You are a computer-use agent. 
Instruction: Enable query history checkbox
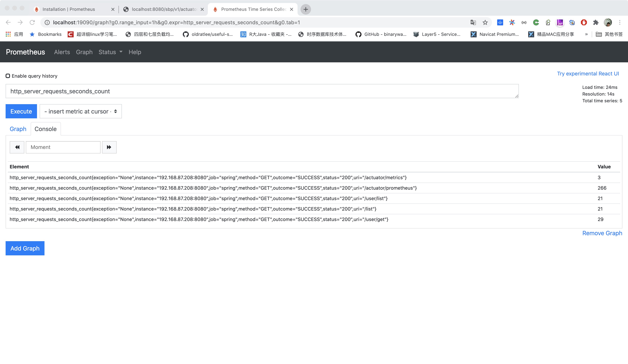tap(8, 76)
